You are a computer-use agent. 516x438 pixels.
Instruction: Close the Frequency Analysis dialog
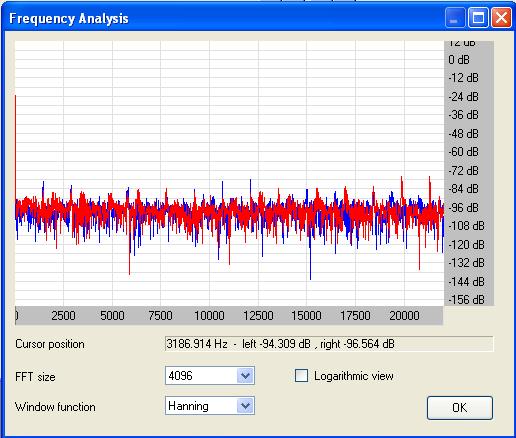501,18
